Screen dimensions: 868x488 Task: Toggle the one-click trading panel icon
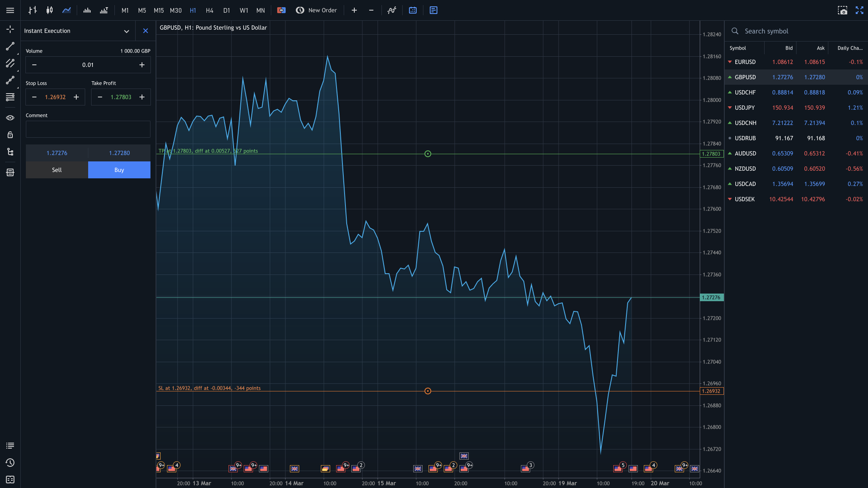point(281,10)
